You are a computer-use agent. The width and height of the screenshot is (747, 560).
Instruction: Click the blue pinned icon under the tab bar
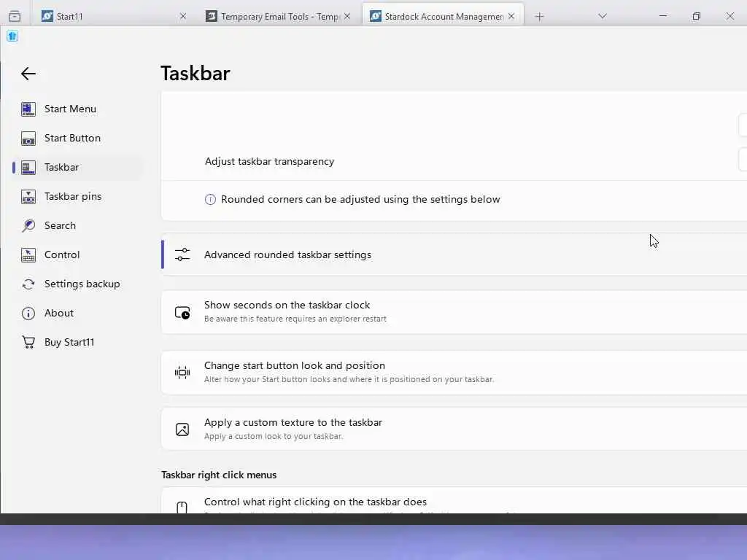tap(12, 36)
